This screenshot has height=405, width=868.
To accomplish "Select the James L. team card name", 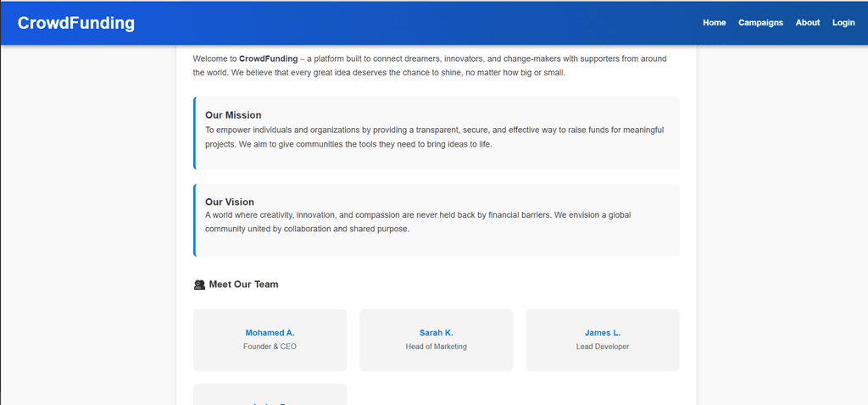I will click(x=603, y=332).
